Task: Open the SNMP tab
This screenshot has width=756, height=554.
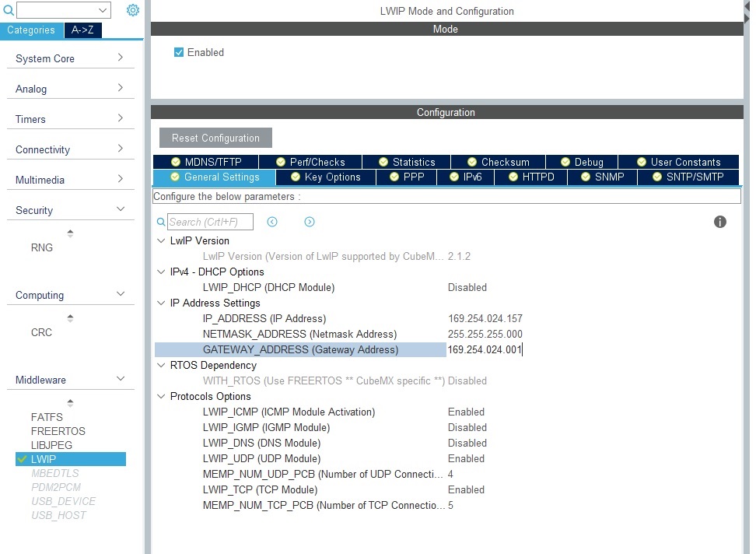Action: pyautogui.click(x=602, y=177)
